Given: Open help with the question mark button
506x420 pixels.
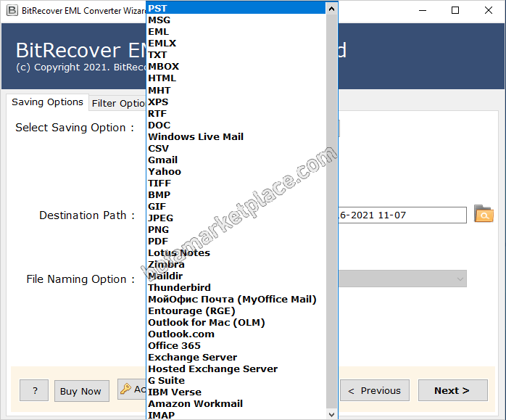Looking at the screenshot, I should pyautogui.click(x=34, y=390).
